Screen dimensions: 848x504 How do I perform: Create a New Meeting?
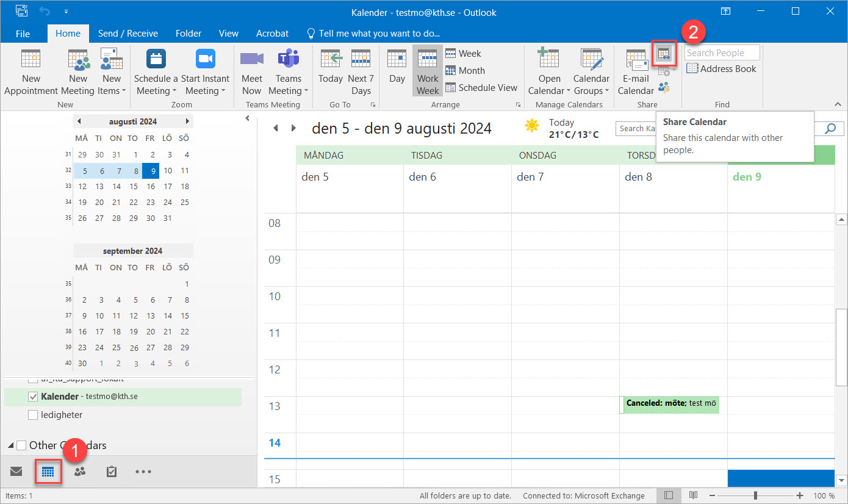[78, 72]
